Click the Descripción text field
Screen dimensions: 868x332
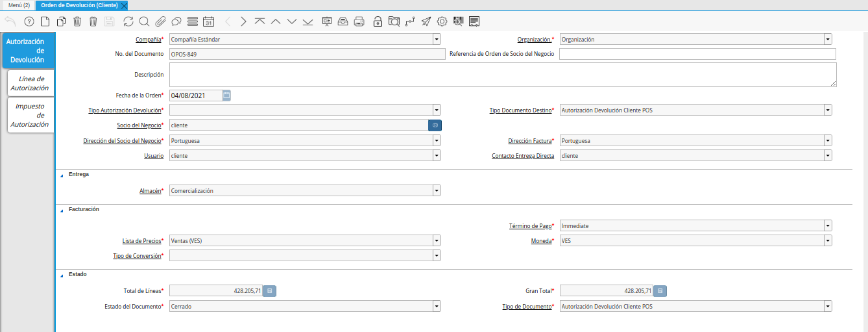coord(503,75)
